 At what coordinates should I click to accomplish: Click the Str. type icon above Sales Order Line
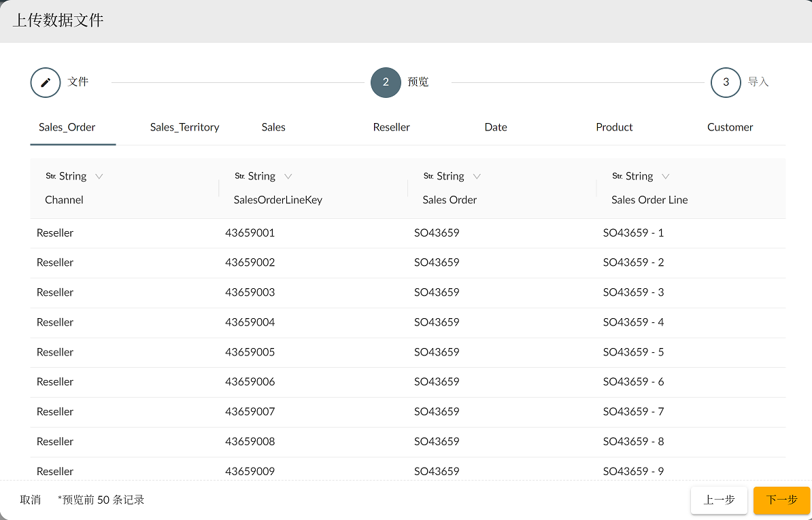(617, 176)
